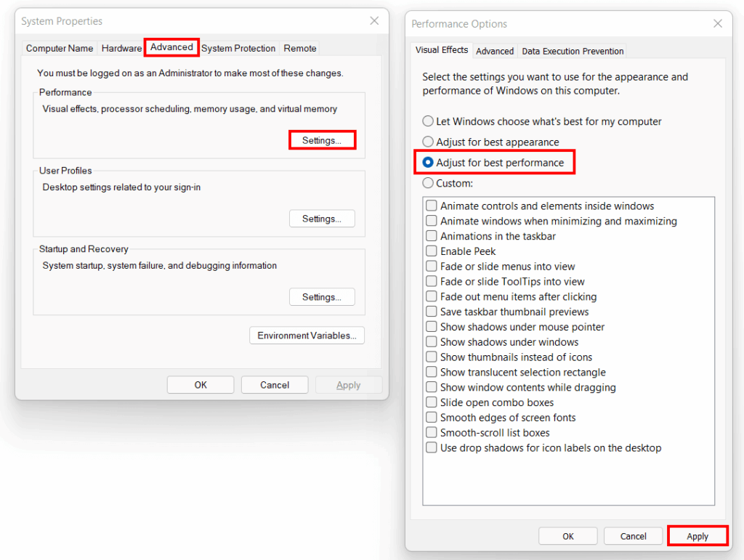This screenshot has height=560, width=744.
Task: Switch to Advanced tab in Performance Options
Action: coord(495,51)
